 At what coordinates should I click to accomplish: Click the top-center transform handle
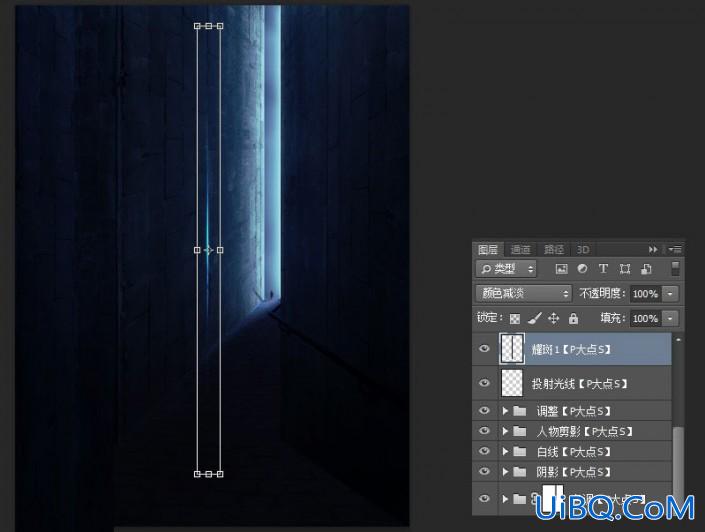pyautogui.click(x=209, y=26)
